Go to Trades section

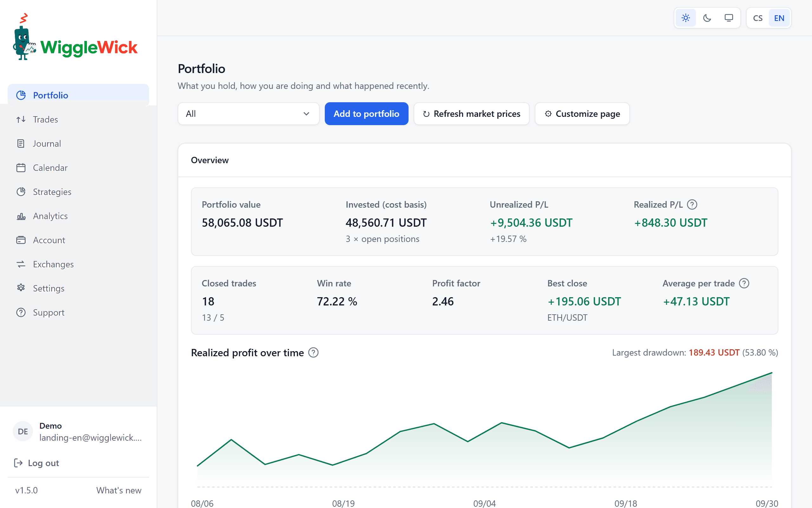(78, 119)
